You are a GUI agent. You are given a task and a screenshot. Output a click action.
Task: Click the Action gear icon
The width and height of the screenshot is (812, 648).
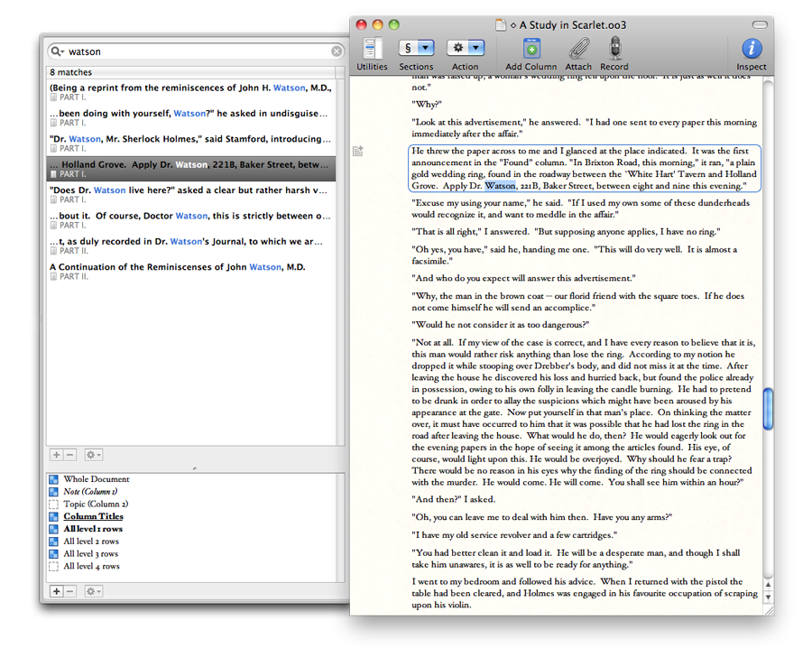(x=457, y=48)
